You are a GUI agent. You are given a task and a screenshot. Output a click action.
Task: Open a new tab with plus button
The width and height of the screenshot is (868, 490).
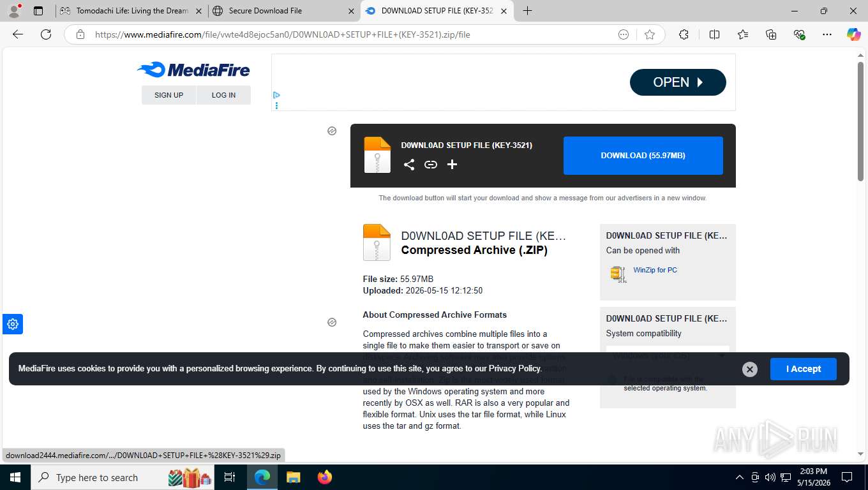(527, 11)
